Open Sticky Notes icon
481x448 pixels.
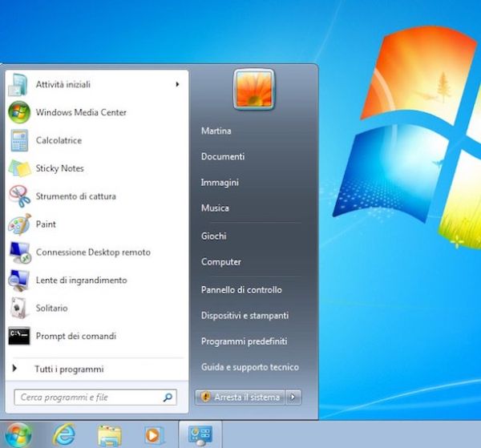[x=19, y=169]
